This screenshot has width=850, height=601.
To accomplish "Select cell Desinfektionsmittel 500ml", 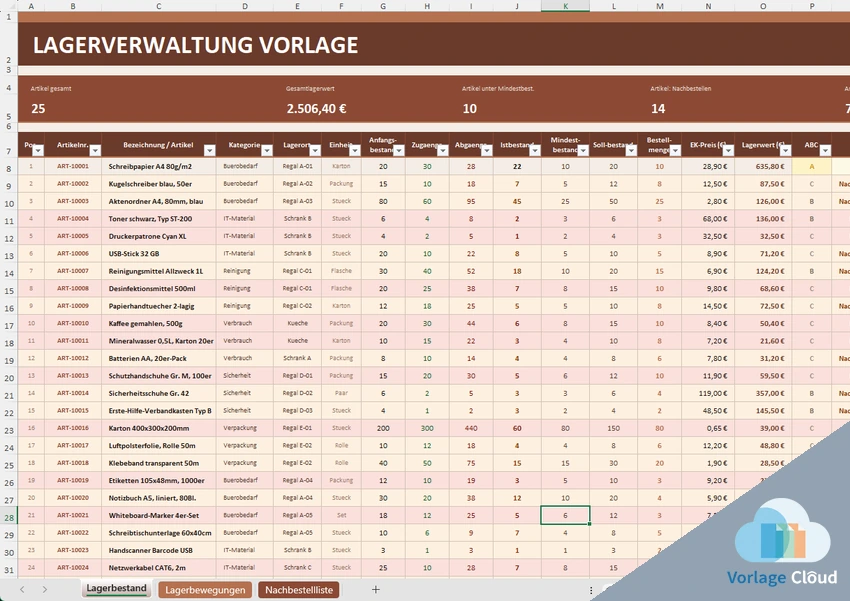I will (x=159, y=288).
